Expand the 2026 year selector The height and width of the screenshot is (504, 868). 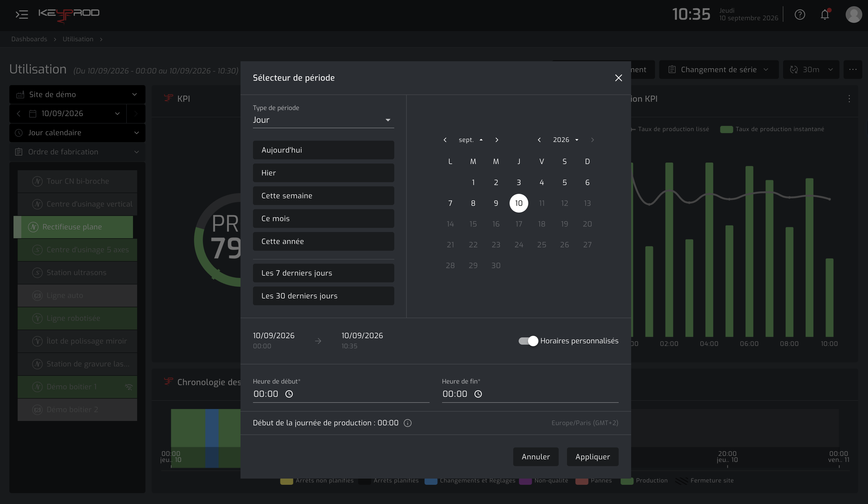[566, 140]
